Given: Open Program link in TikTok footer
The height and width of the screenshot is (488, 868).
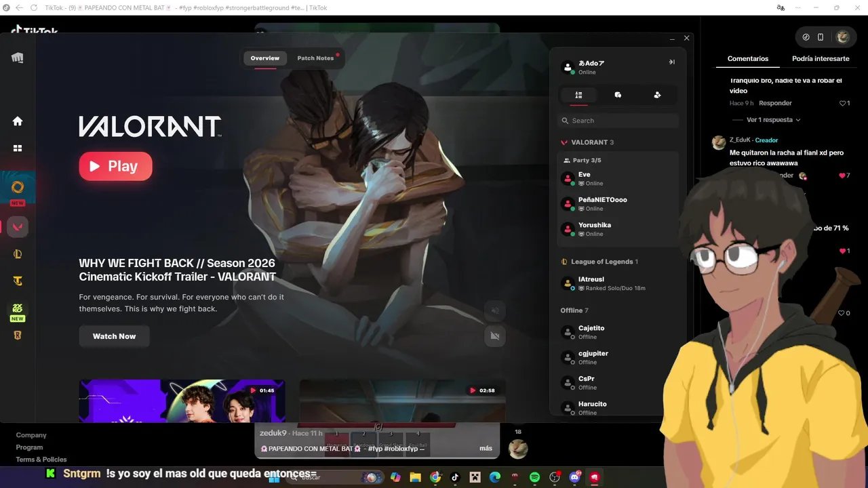Looking at the screenshot, I should (29, 447).
